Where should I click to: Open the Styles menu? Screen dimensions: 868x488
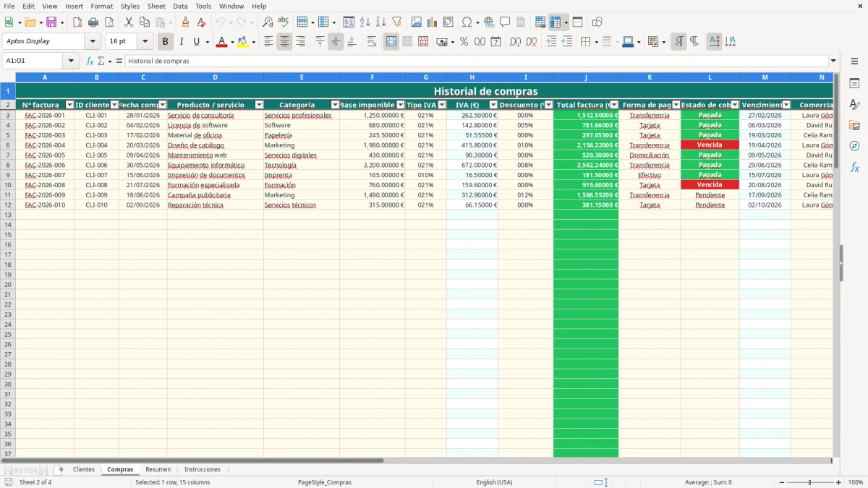pyautogui.click(x=130, y=6)
